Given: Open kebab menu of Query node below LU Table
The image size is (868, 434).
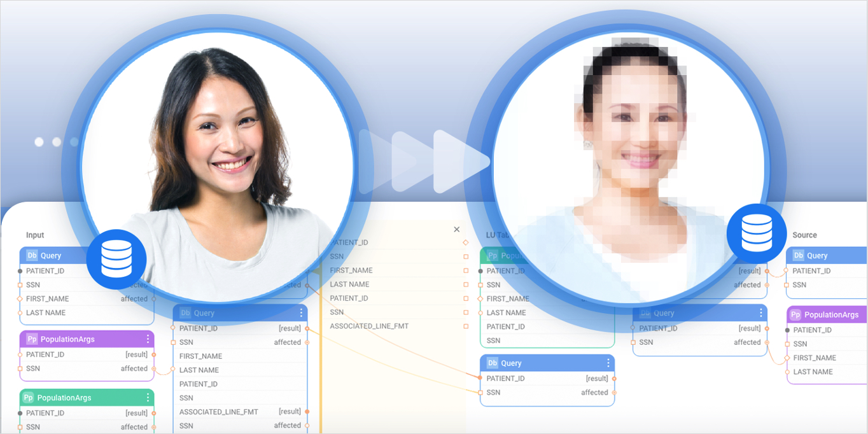Looking at the screenshot, I should (608, 363).
